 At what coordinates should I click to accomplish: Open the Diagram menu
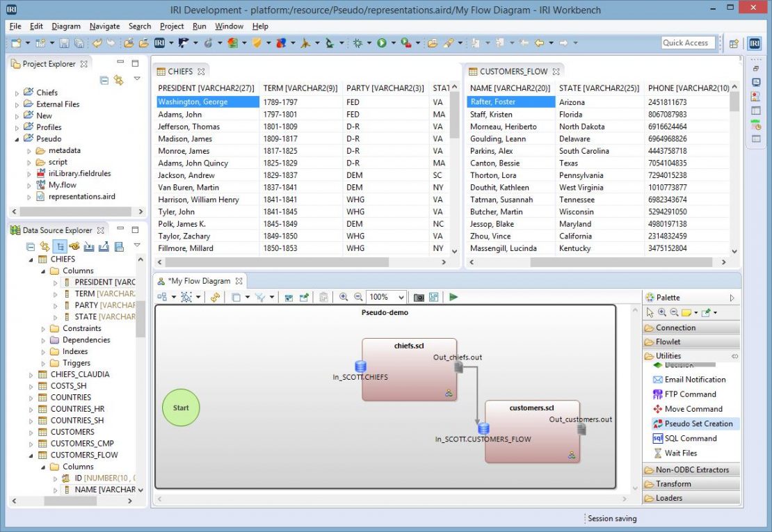(x=66, y=26)
